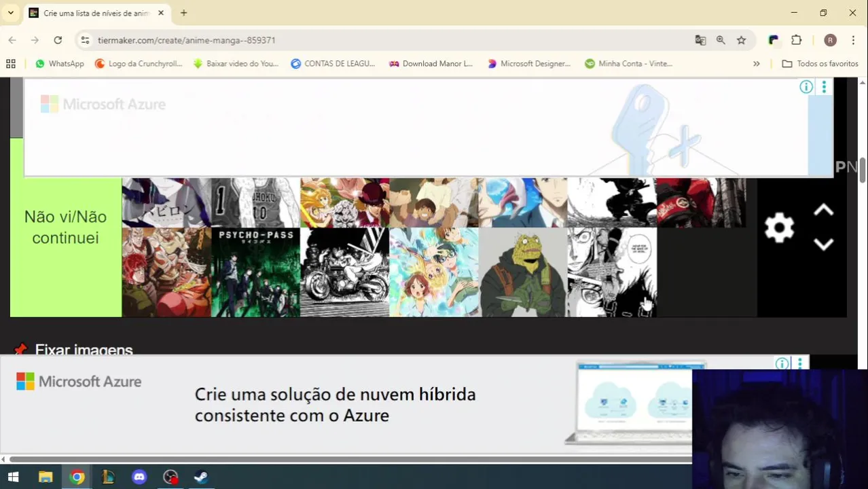View site information icon
Viewport: 868px width, 489px height.
[x=85, y=40]
